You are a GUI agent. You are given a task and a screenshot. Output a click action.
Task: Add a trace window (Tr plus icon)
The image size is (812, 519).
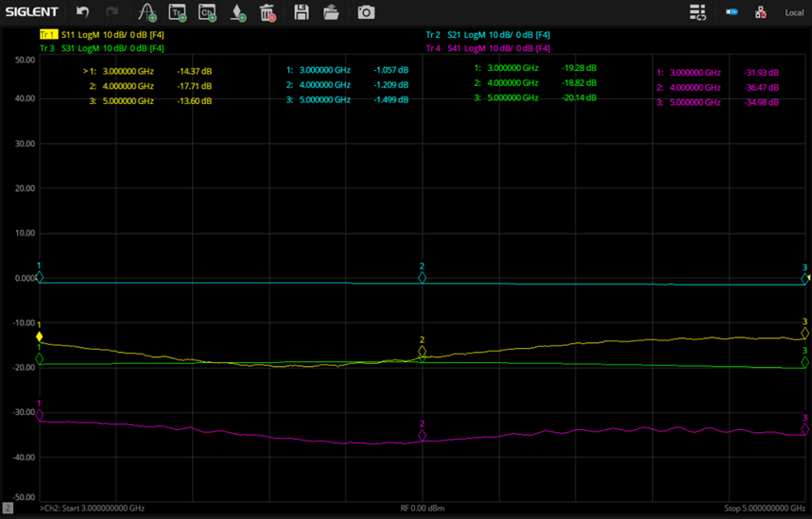coord(178,12)
